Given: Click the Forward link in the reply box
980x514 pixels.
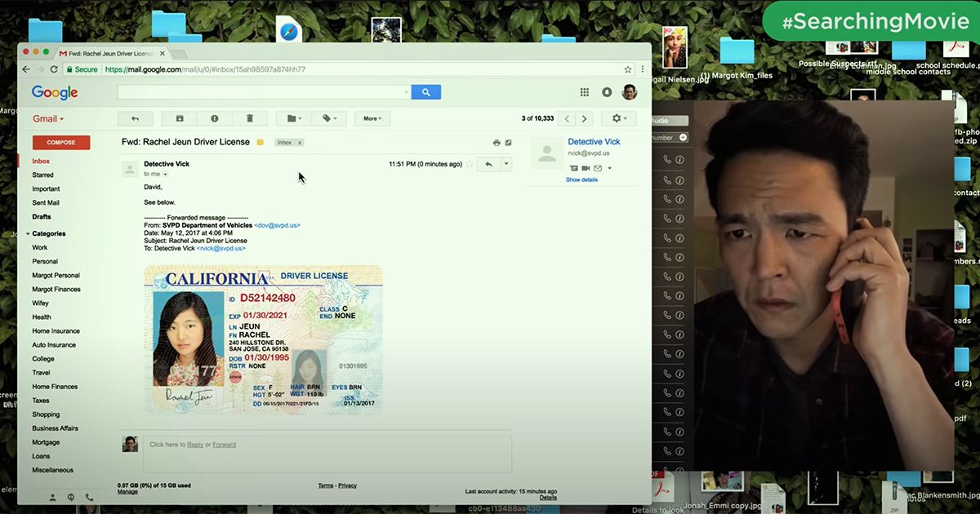Looking at the screenshot, I should 225,445.
